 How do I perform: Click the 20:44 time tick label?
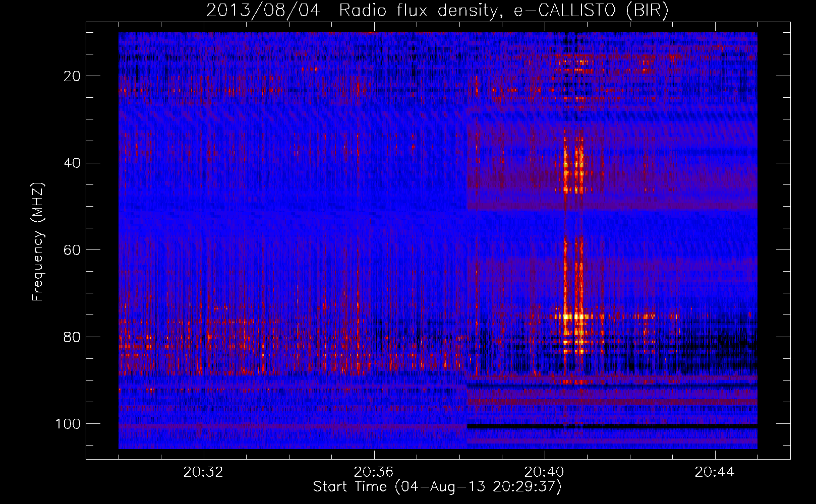pyautogui.click(x=715, y=472)
